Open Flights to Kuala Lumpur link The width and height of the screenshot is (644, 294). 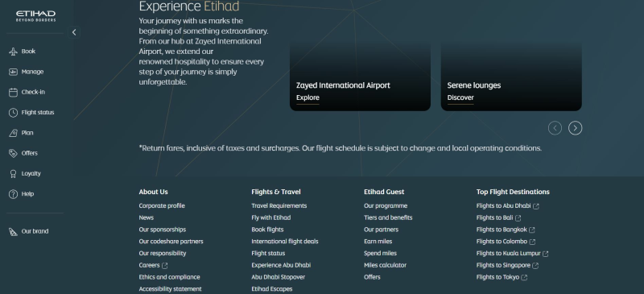click(509, 253)
